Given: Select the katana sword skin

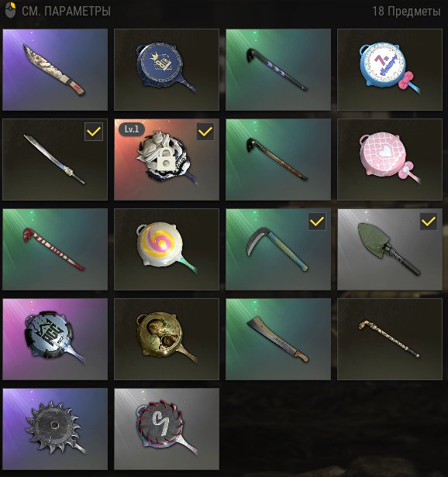Looking at the screenshot, I should [x=55, y=160].
